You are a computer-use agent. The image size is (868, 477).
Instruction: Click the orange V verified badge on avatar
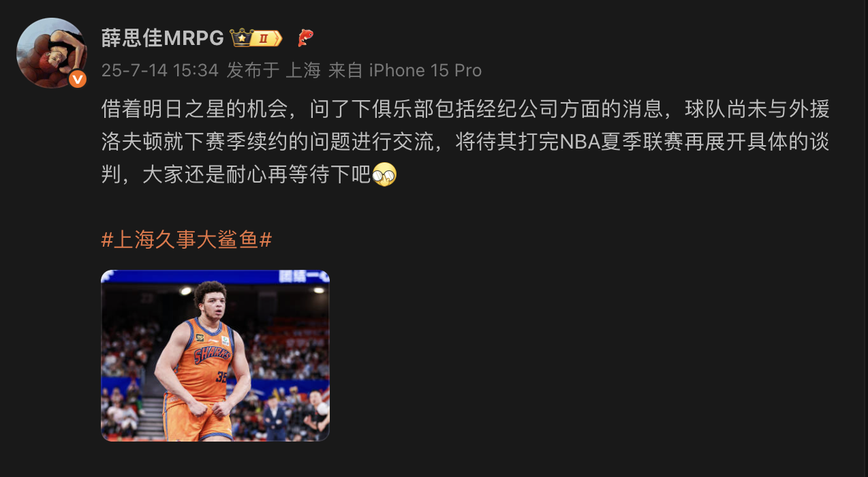coord(78,79)
